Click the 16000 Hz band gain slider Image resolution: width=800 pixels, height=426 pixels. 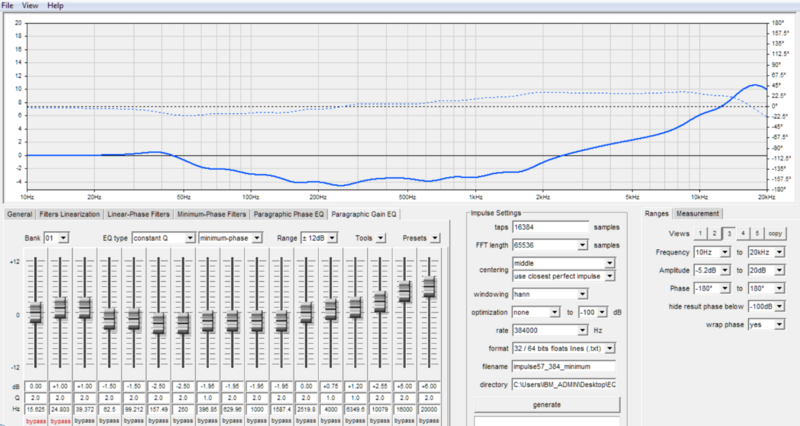coord(405,292)
